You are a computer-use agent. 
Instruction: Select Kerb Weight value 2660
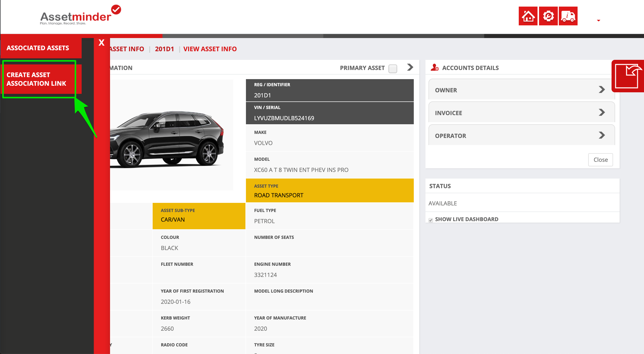[x=167, y=329]
